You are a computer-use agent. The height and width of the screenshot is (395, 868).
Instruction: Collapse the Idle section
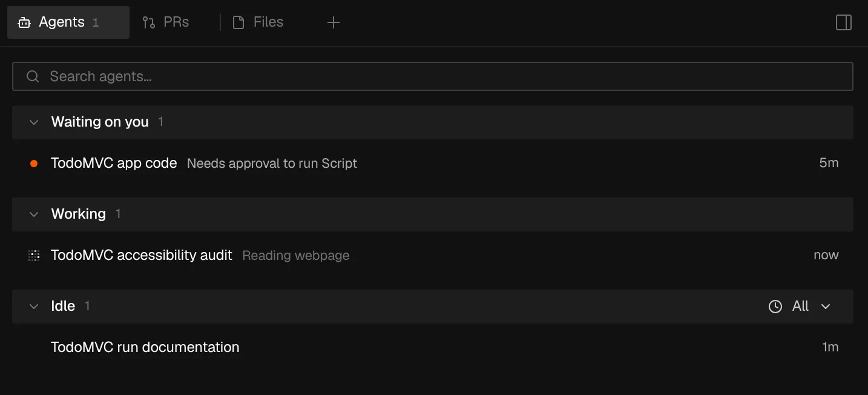point(34,307)
